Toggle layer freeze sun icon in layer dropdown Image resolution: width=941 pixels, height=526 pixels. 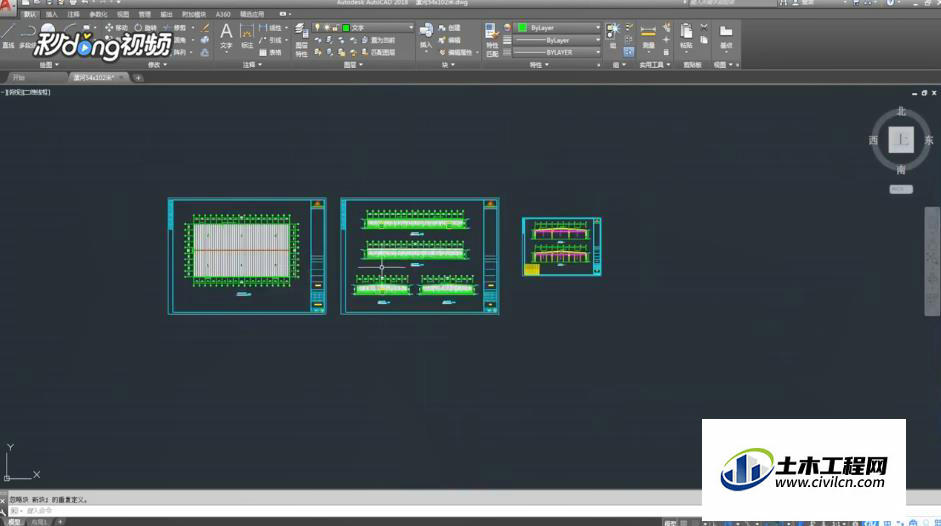coord(327,28)
